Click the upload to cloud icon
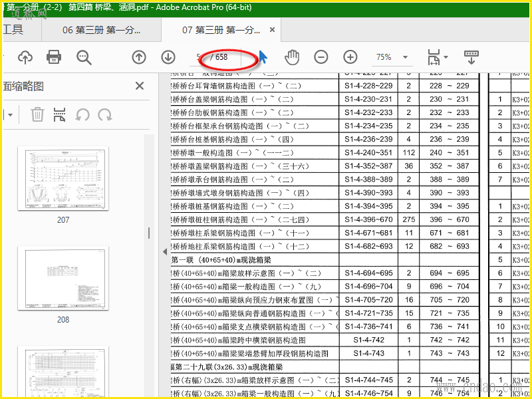 (x=25, y=57)
